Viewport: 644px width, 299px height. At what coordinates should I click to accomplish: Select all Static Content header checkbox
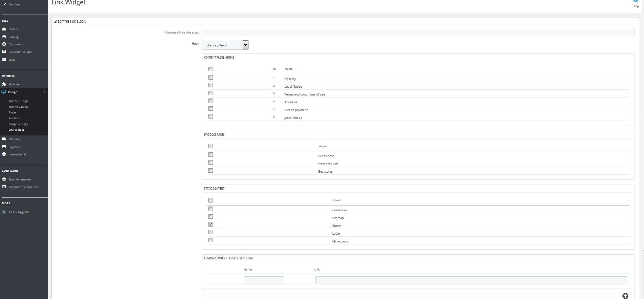coord(210,200)
